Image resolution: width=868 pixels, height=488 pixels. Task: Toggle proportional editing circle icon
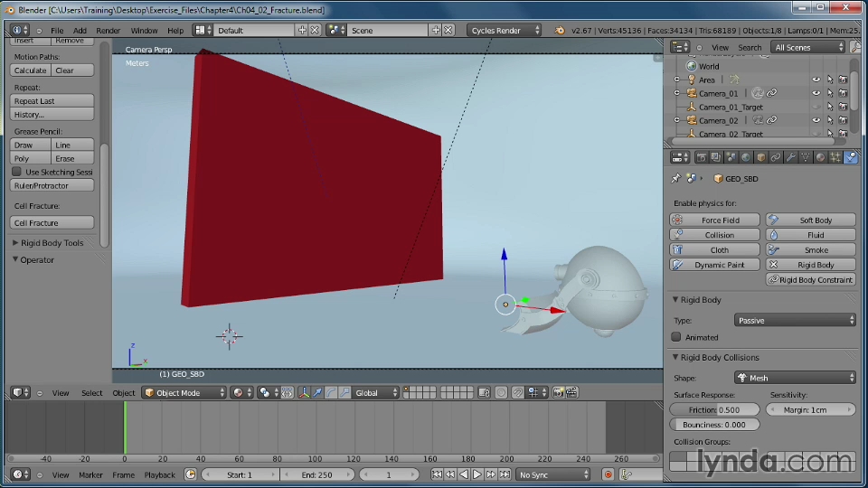click(501, 393)
